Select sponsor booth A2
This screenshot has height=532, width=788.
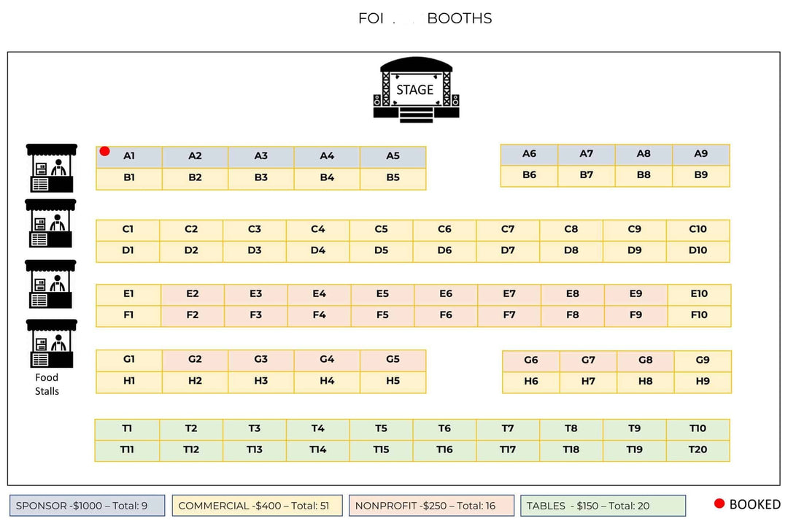pyautogui.click(x=195, y=157)
